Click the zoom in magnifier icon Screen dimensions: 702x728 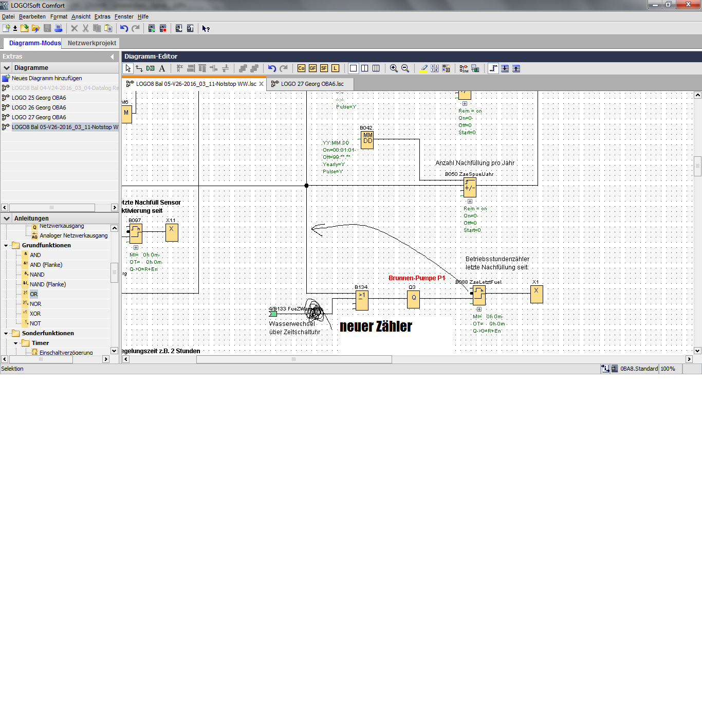pyautogui.click(x=394, y=68)
